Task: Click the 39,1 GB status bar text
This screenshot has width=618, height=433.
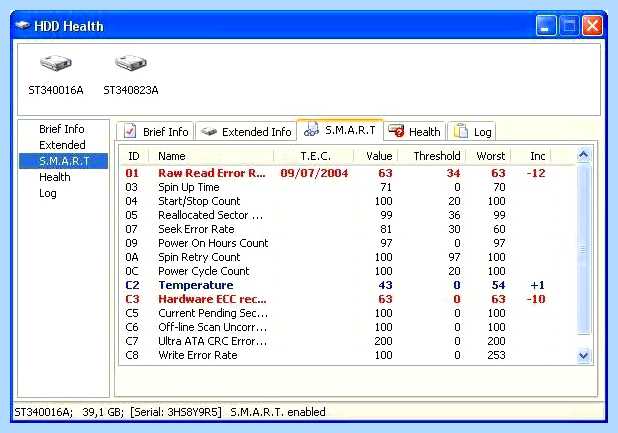Action: pyautogui.click(x=103, y=412)
